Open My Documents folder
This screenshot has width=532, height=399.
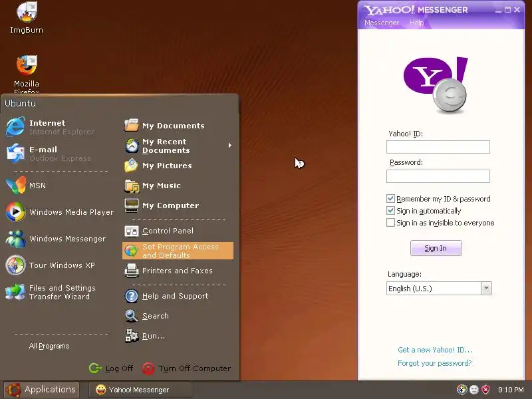164,126
